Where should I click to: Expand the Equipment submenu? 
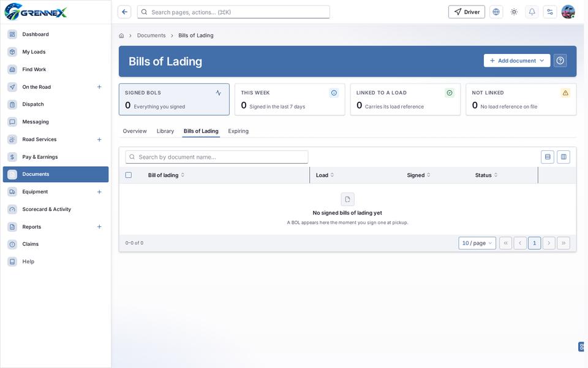[99, 192]
